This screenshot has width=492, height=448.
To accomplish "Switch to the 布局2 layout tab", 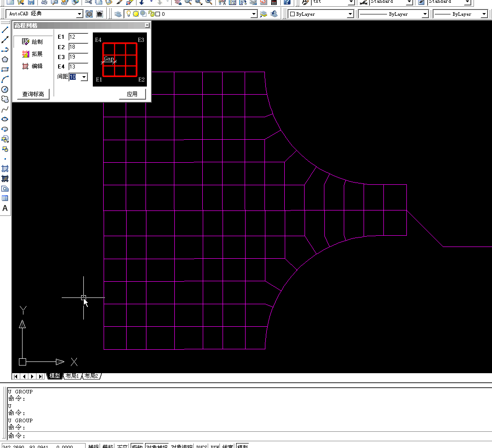I will [x=91, y=376].
